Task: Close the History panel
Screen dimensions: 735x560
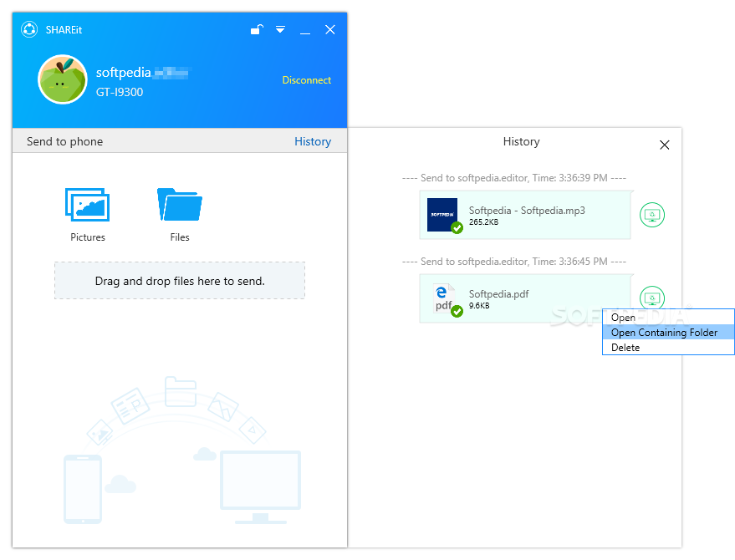Action: (664, 145)
